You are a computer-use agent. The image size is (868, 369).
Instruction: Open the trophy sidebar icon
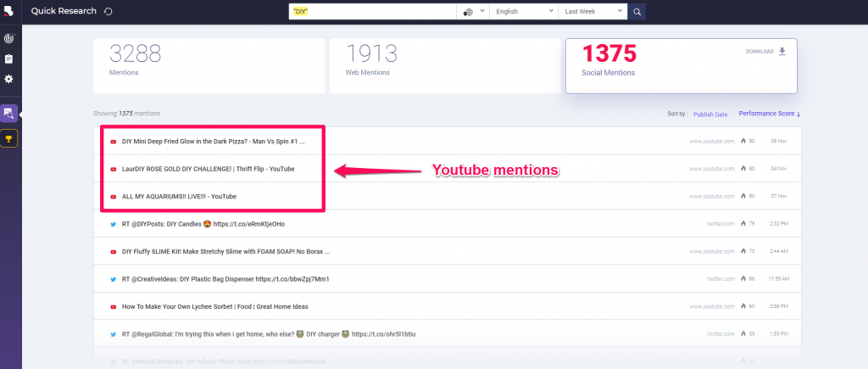[x=8, y=138]
